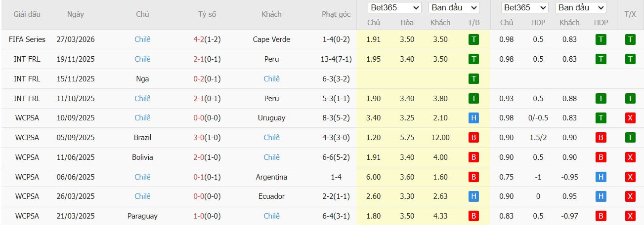Click green T result badge for Cape Verde match
Viewport: 644px width, 225px height.
(x=473, y=39)
